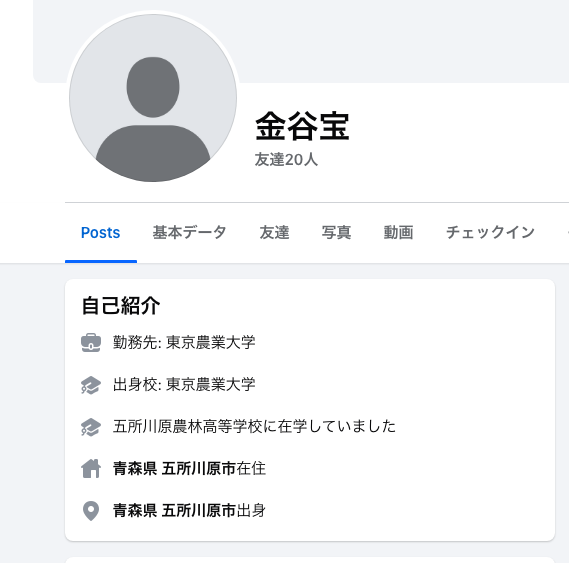Click the map pin hometown icon
The width and height of the screenshot is (569, 563).
click(x=91, y=511)
